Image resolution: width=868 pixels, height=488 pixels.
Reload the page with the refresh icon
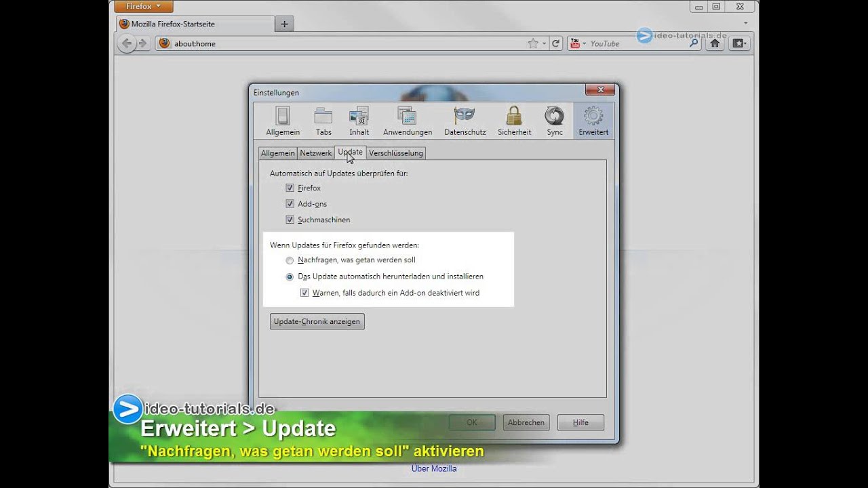pos(555,43)
